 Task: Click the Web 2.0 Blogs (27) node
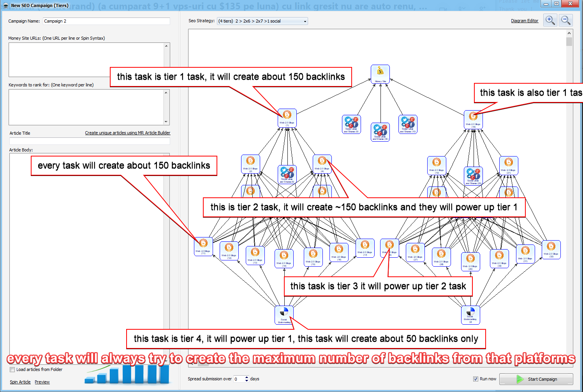(415, 253)
